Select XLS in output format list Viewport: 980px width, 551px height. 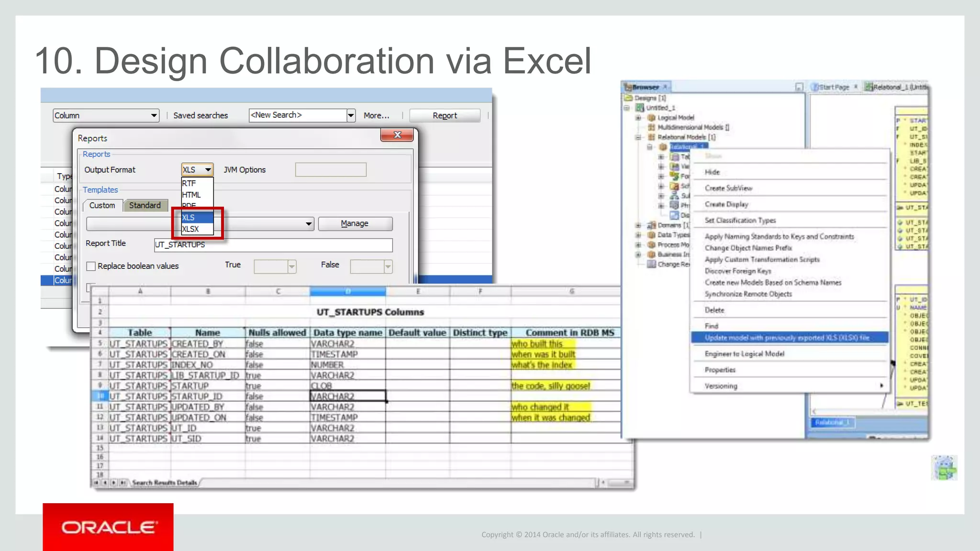tap(197, 217)
